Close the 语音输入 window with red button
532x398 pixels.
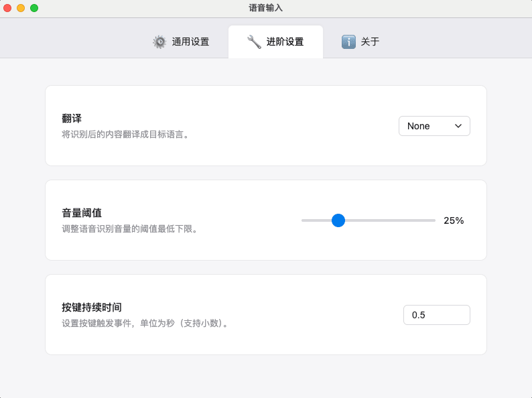click(7, 8)
